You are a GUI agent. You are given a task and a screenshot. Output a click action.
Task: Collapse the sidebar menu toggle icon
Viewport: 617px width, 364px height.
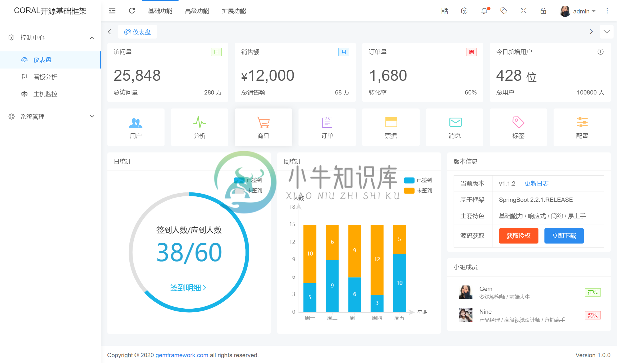tap(112, 11)
